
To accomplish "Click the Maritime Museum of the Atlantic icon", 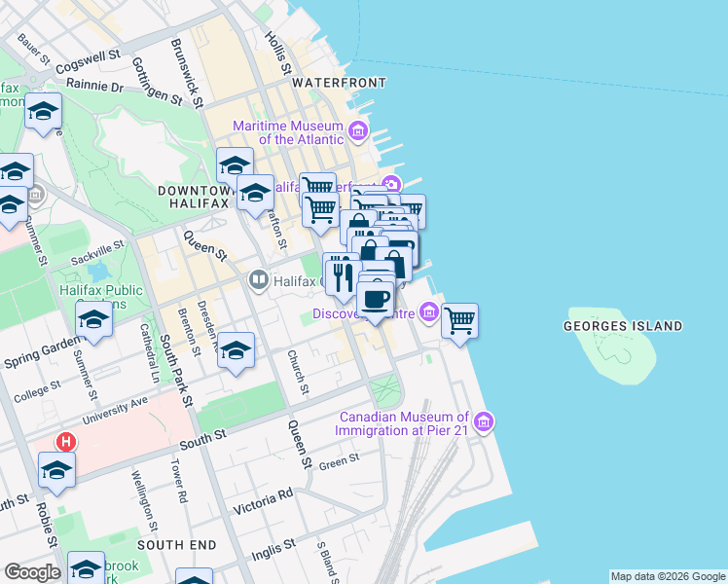I will tap(358, 131).
